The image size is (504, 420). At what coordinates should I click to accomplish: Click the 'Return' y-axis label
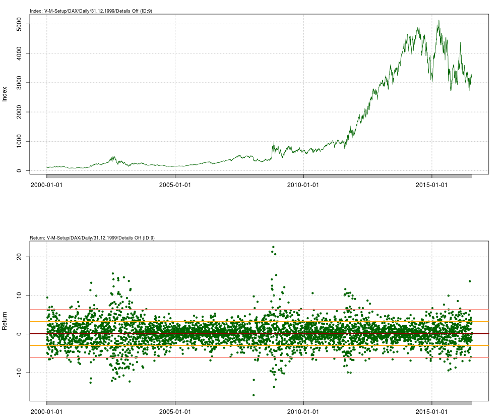(x=5, y=321)
